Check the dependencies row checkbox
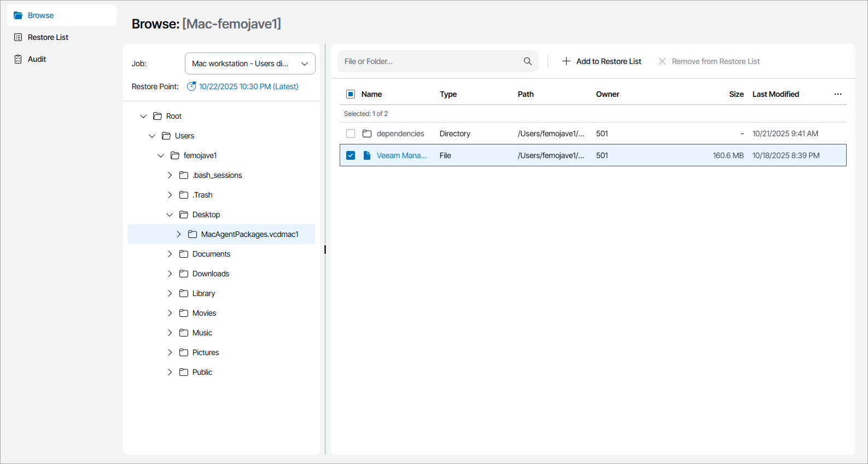Image resolution: width=868 pixels, height=464 pixels. [x=351, y=134]
